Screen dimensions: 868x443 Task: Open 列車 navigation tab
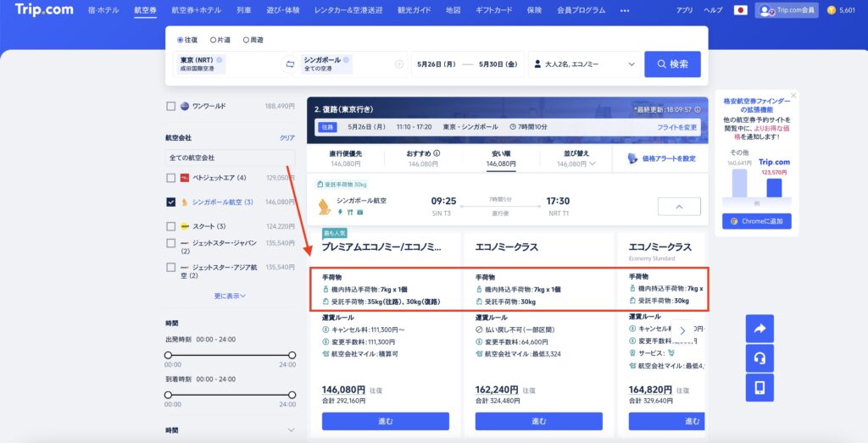coord(243,10)
